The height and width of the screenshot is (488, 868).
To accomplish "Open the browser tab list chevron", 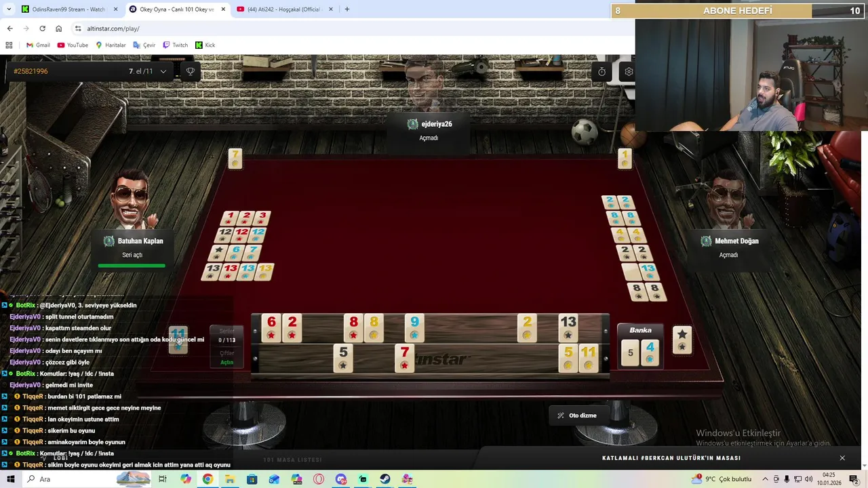I will [x=9, y=9].
